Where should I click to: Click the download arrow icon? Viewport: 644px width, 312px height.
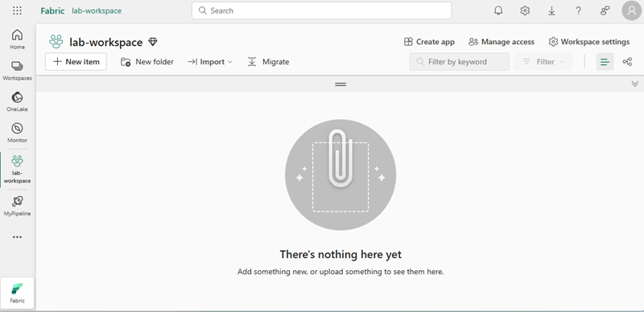551,10
